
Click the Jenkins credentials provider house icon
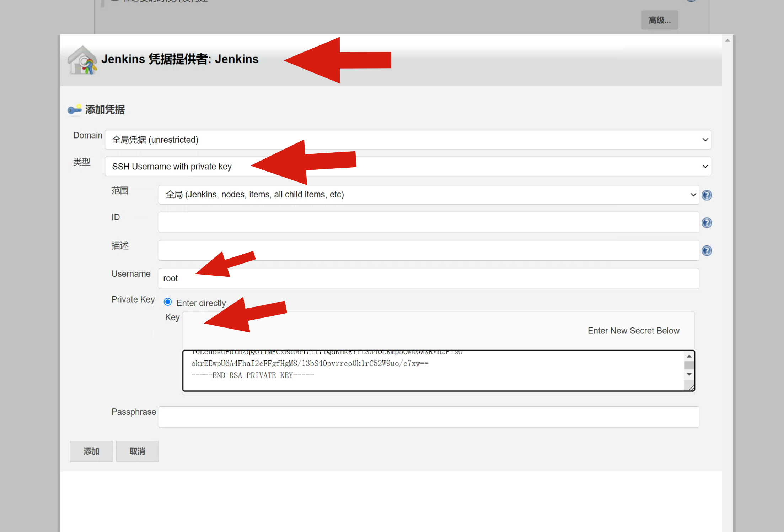[x=82, y=60]
